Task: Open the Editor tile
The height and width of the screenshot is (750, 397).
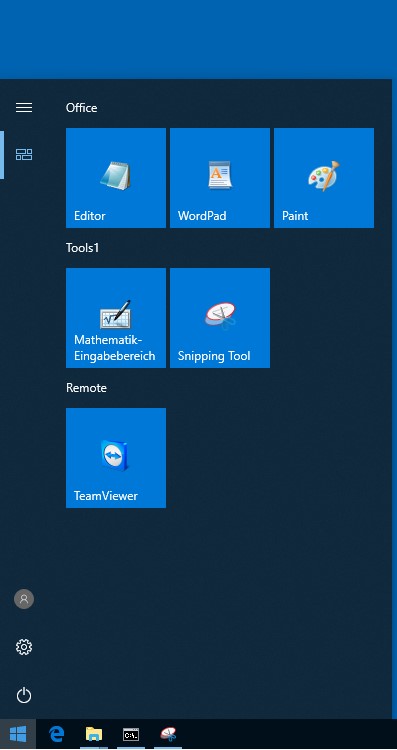Action: point(116,178)
